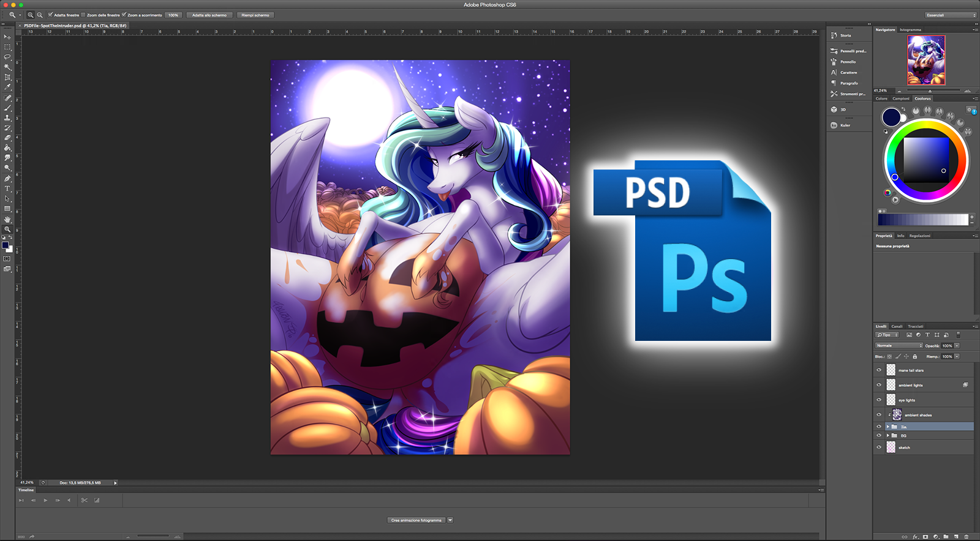Open timeline animation type dropdown arrow
The width and height of the screenshot is (980, 541).
pos(450,520)
